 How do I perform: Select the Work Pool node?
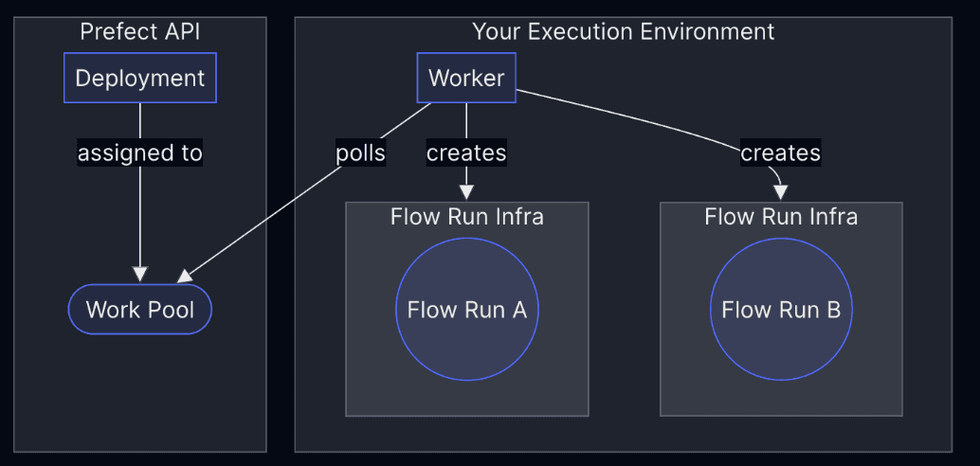[x=140, y=309]
